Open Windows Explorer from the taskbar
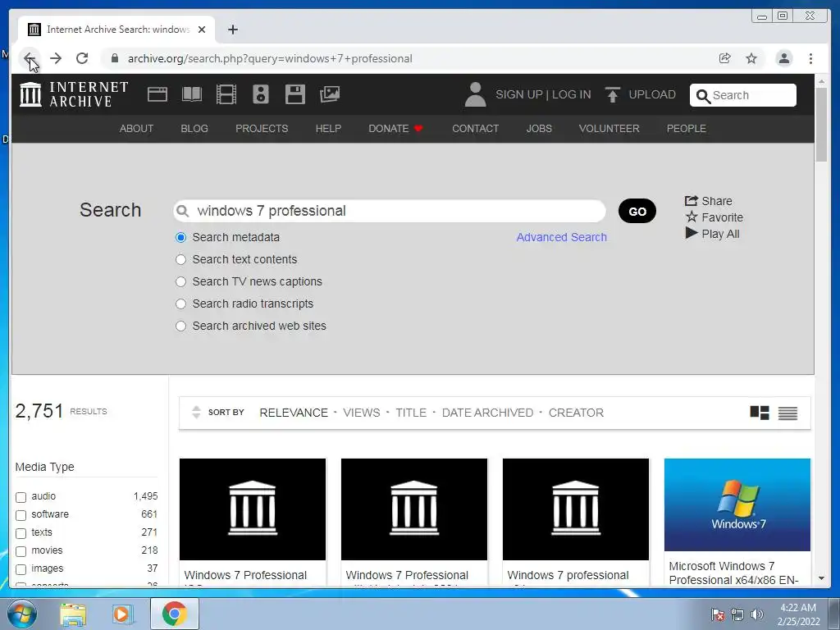 click(x=73, y=614)
